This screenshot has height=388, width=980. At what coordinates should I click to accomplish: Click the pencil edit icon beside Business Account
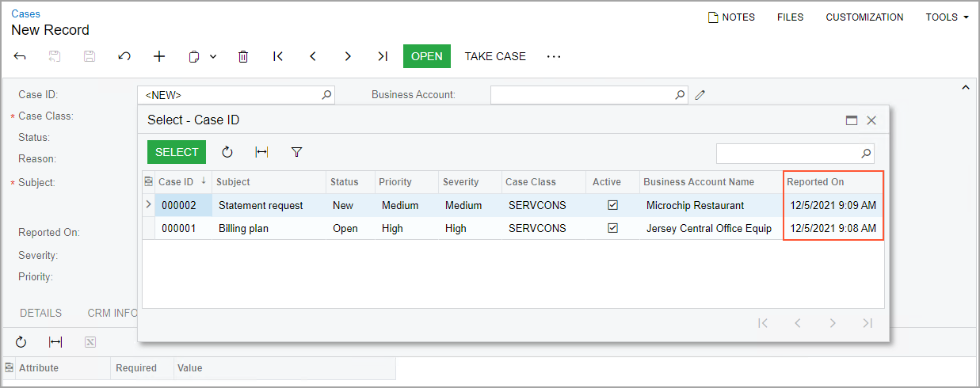point(700,95)
